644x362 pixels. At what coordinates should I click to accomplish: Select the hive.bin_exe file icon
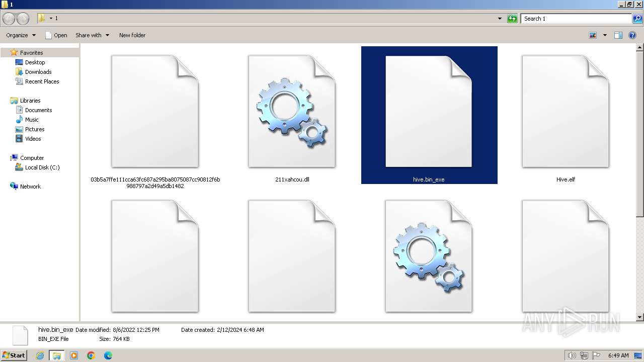click(429, 112)
